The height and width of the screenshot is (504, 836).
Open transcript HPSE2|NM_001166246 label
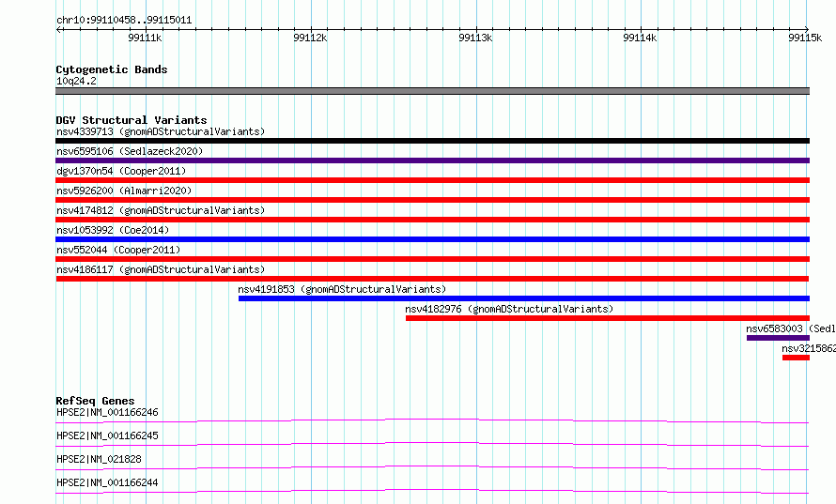coord(107,412)
